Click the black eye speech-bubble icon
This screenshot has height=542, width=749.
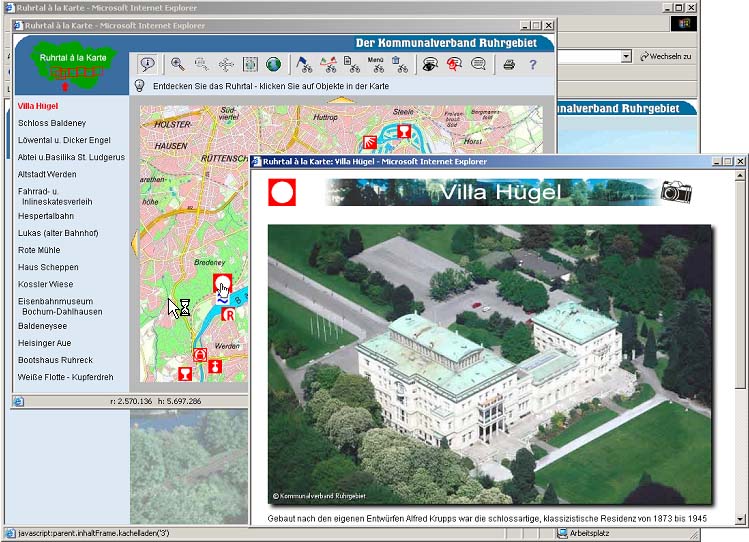(x=430, y=64)
